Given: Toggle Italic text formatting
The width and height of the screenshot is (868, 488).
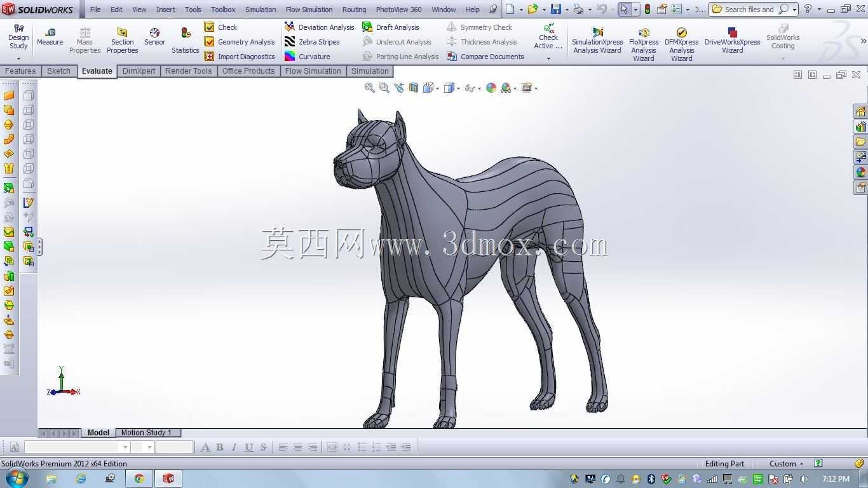Looking at the screenshot, I should coord(234,447).
